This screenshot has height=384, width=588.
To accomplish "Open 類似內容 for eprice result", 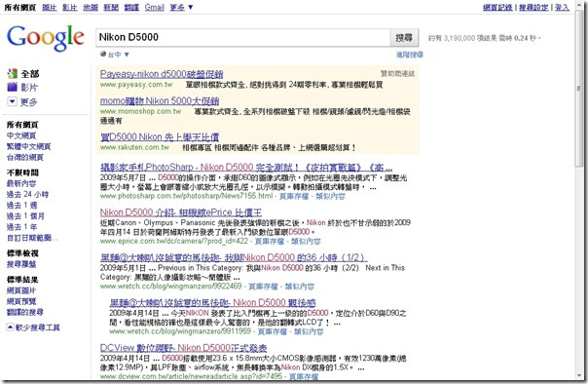I will tap(306, 242).
